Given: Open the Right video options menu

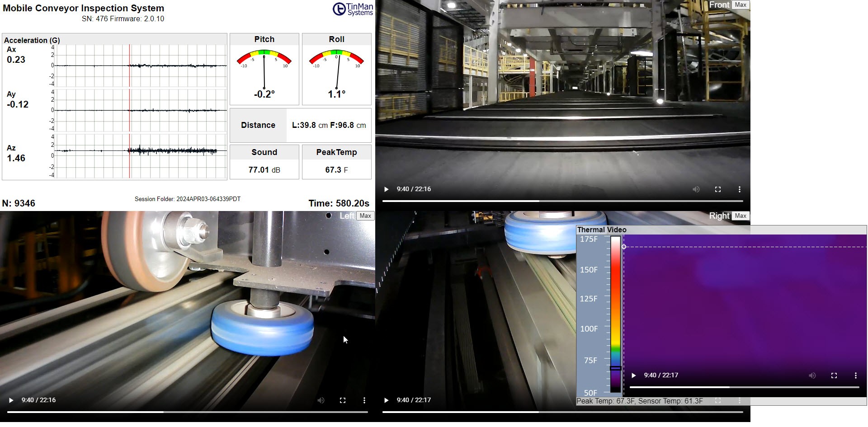Looking at the screenshot, I should (740, 400).
